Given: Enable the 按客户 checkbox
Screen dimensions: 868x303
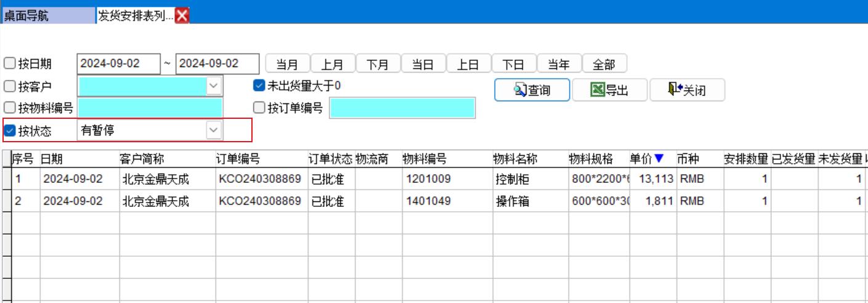Looking at the screenshot, I should tap(10, 86).
